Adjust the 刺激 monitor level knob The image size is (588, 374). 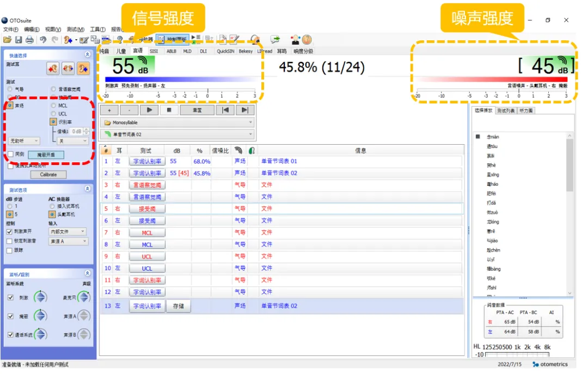pos(40,298)
